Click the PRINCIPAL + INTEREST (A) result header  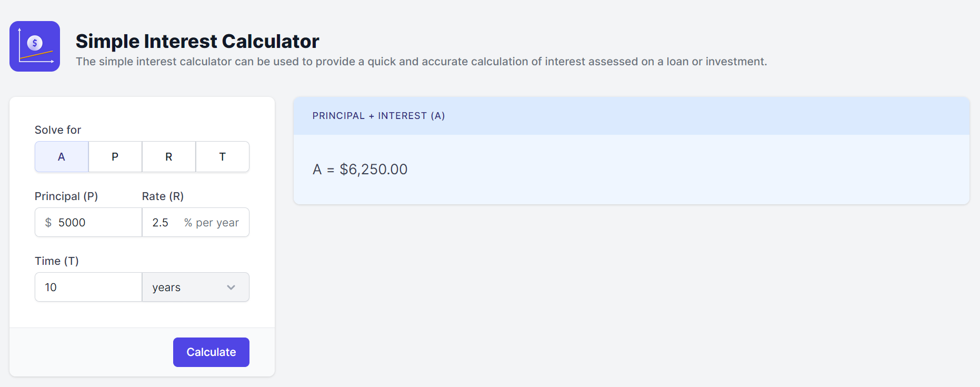[x=378, y=116]
